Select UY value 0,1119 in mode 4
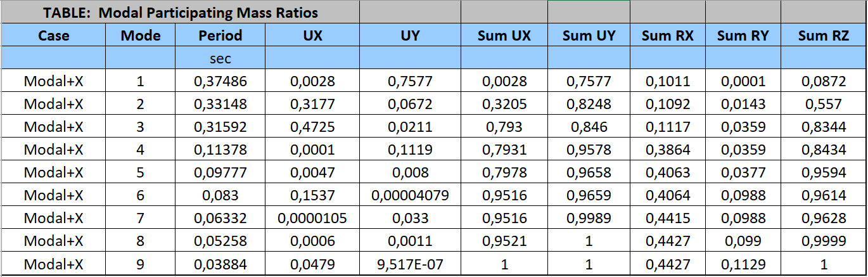868x277 pixels. (x=411, y=150)
